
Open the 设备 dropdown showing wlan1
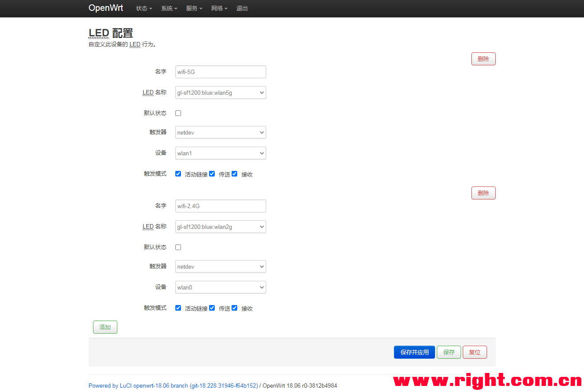pos(220,153)
